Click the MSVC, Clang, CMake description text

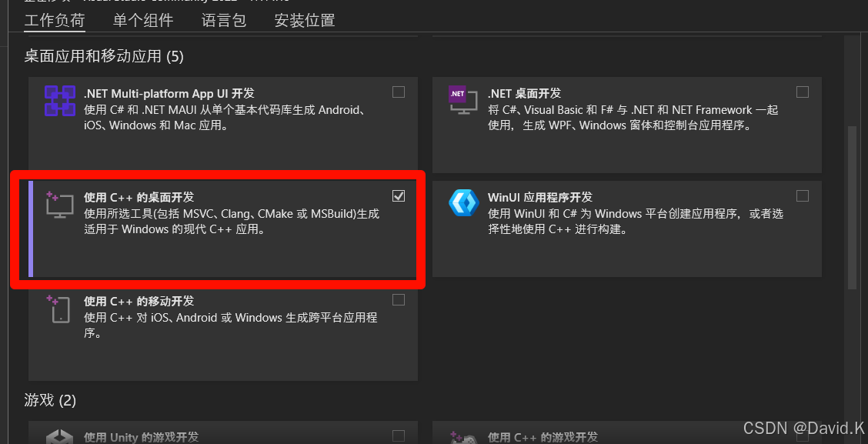(x=232, y=222)
